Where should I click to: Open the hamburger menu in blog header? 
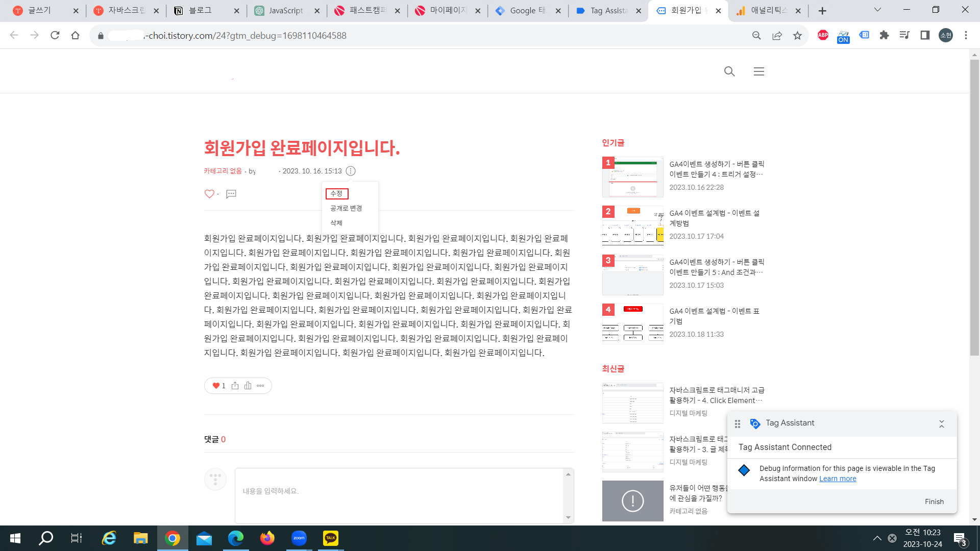(759, 71)
